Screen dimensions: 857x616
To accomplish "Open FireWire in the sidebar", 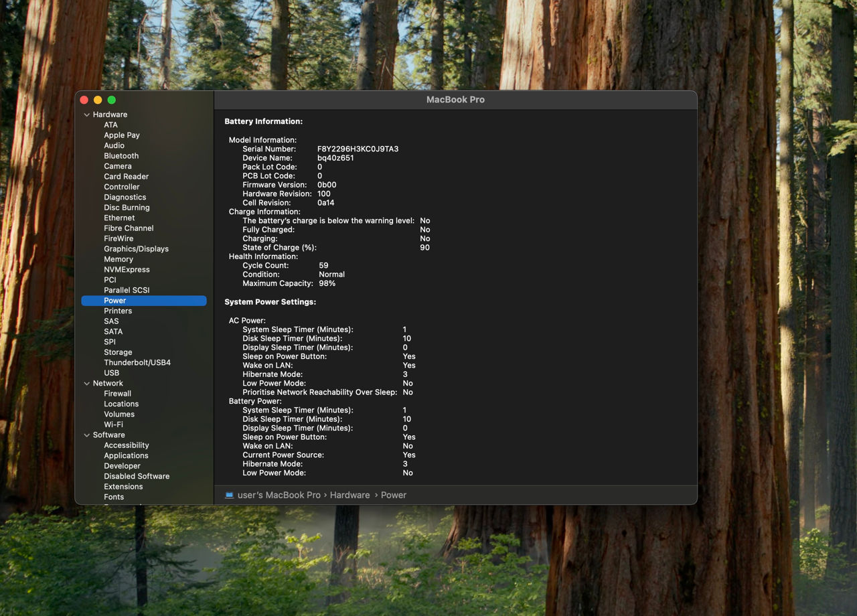I will tap(119, 239).
